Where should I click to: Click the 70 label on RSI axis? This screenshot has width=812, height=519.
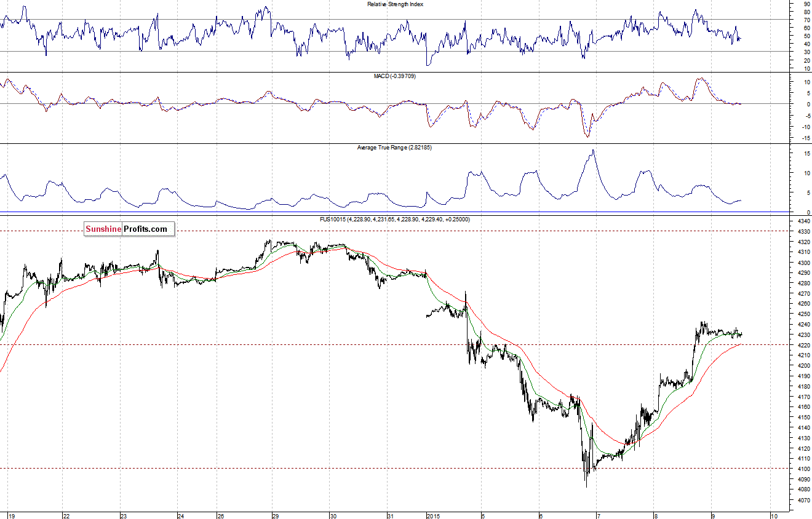(x=806, y=20)
